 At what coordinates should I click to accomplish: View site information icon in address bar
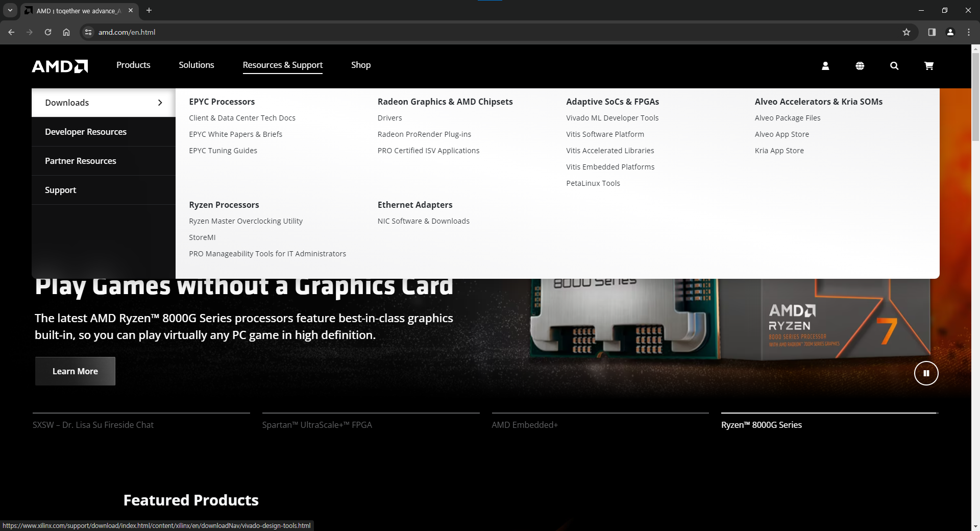[x=88, y=32]
